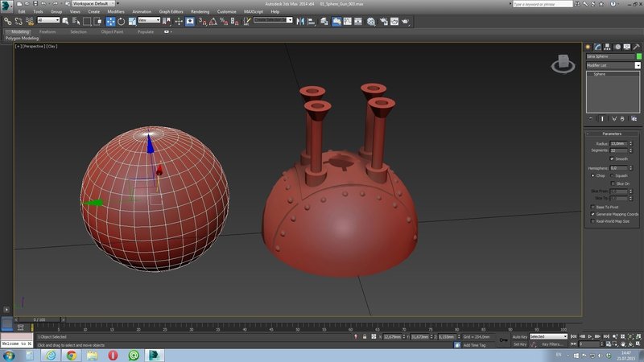This screenshot has width=644, height=362.
Task: Switch to the Freeform ribbon tab
Action: tap(47, 31)
